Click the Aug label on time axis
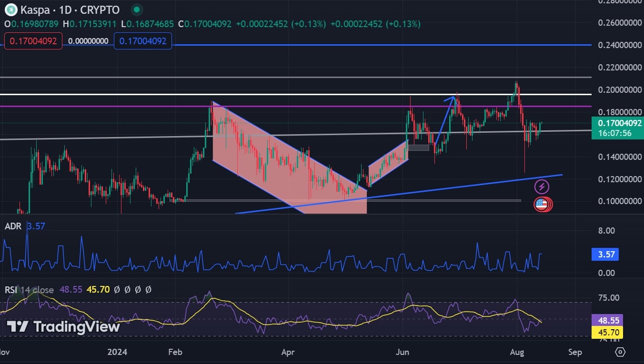This screenshot has height=364, width=644. click(x=517, y=353)
